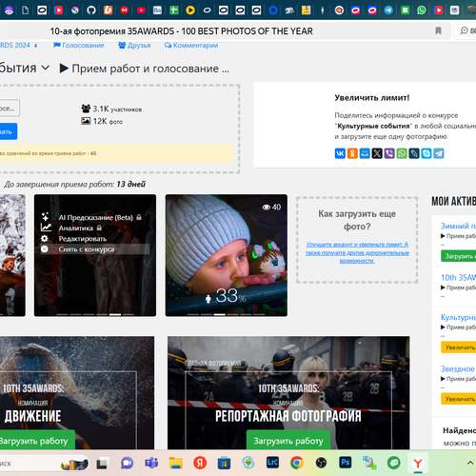Open WhatsApp pinned browser tab

[x=422, y=10]
